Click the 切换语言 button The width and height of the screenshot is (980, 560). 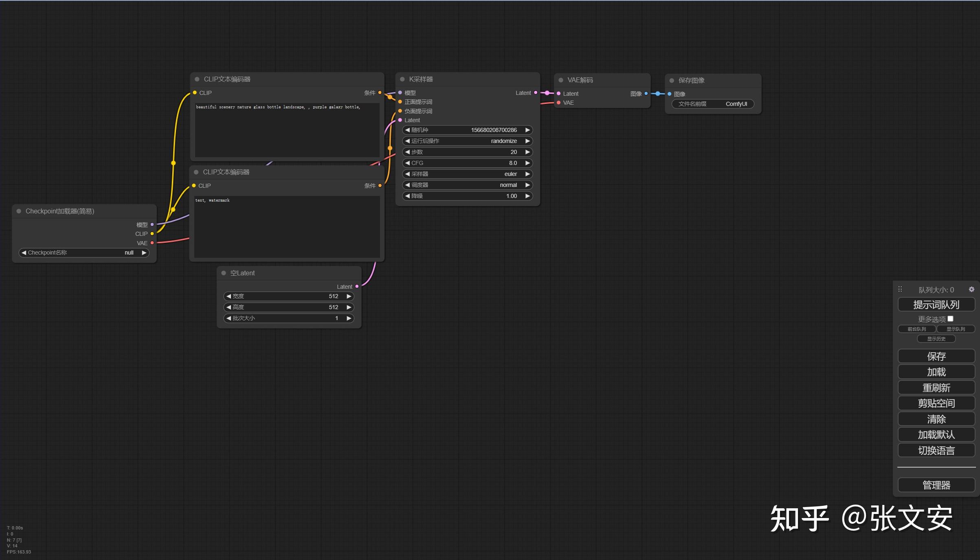pos(936,450)
